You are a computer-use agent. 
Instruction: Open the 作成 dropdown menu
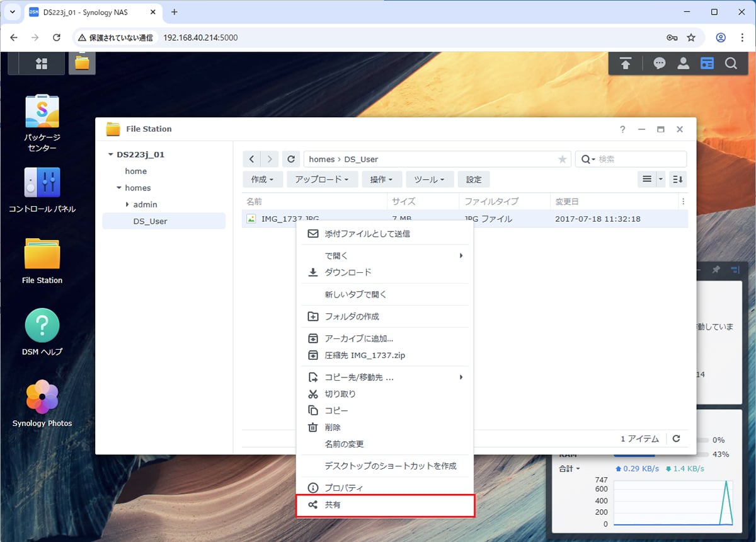262,180
